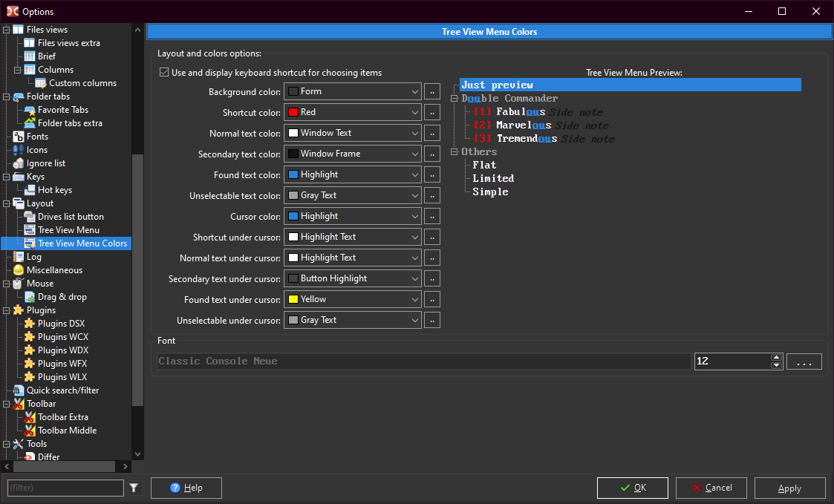
Task: Click the filter funnel icon
Action: [x=134, y=488]
